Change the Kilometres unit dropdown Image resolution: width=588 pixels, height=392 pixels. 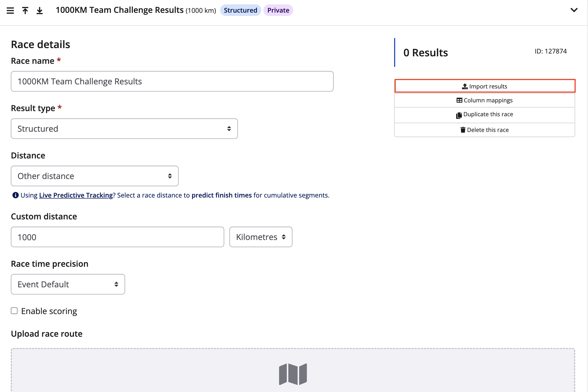[261, 237]
